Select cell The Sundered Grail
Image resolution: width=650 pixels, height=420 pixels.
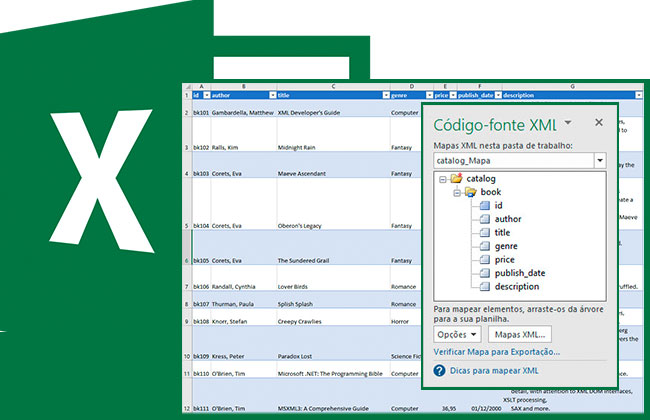pos(333,248)
